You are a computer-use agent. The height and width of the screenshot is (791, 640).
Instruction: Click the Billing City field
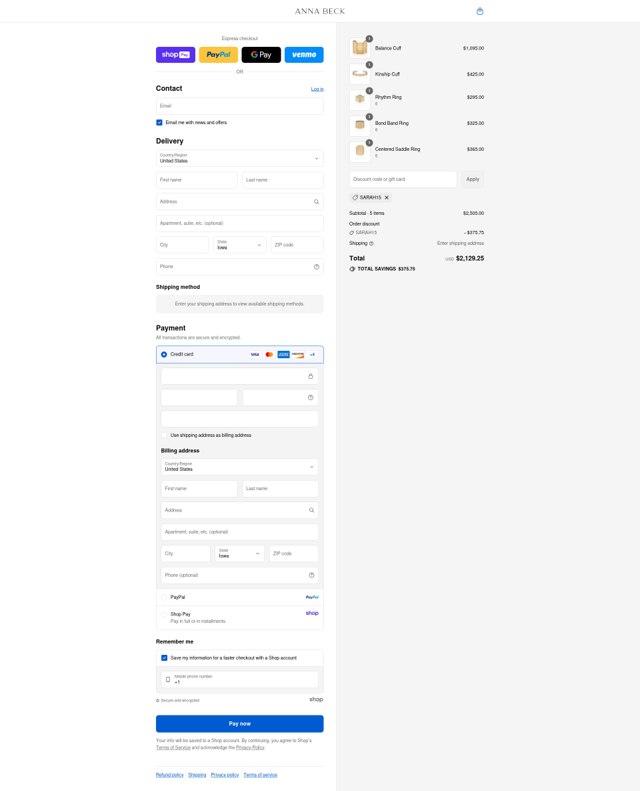pos(186,553)
